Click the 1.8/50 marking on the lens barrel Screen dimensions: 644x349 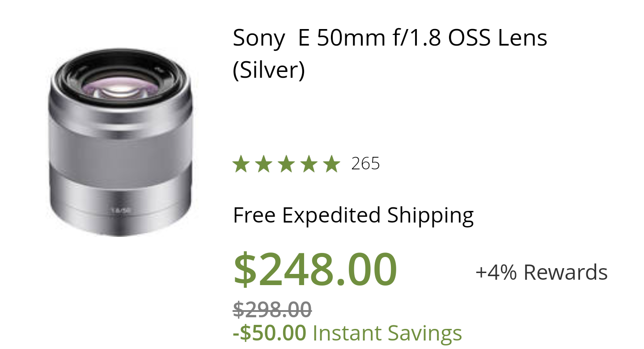(x=117, y=210)
